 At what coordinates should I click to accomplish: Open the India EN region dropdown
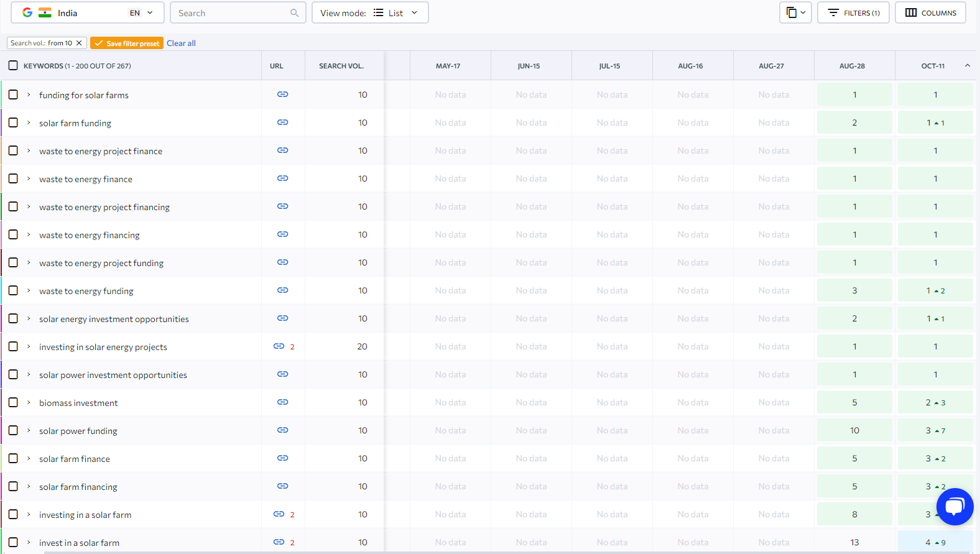[88, 13]
